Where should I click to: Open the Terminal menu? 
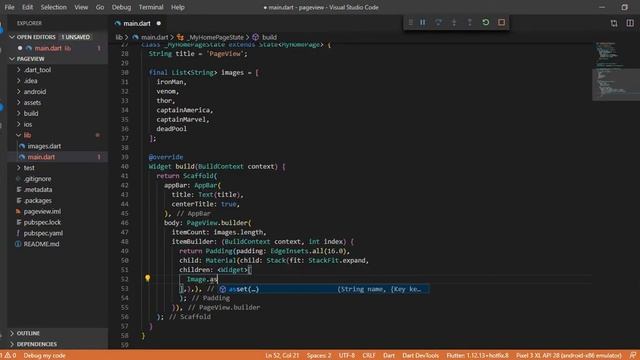pyautogui.click(x=151, y=7)
